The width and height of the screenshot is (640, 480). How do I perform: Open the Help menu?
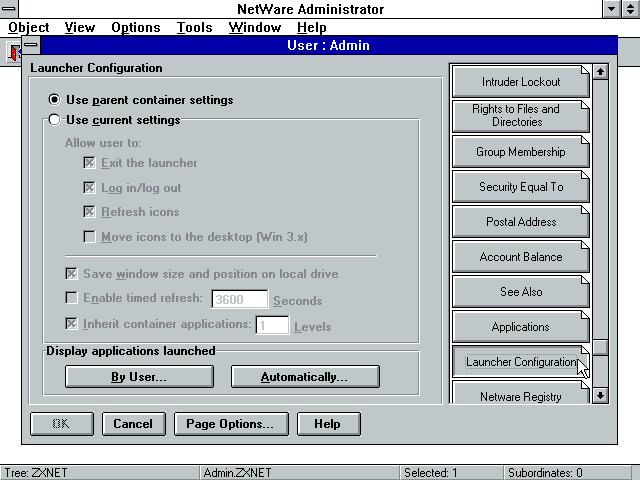click(x=311, y=27)
